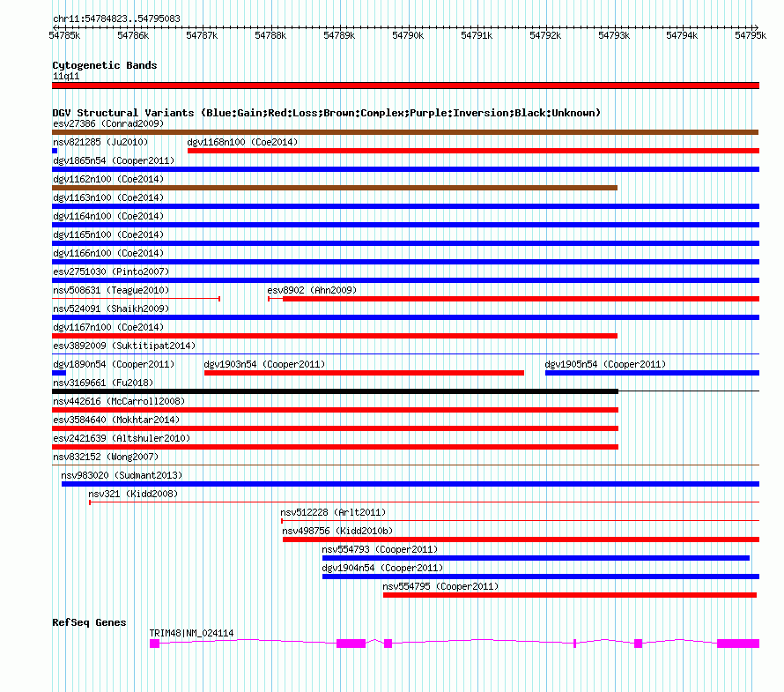Click the nsv442616 (McCarroll2008) label
This screenshot has height=692, width=784.
119,401
